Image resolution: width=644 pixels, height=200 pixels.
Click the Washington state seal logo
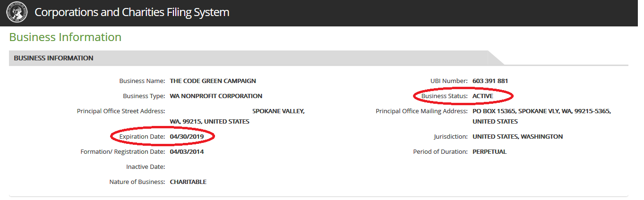point(17,13)
